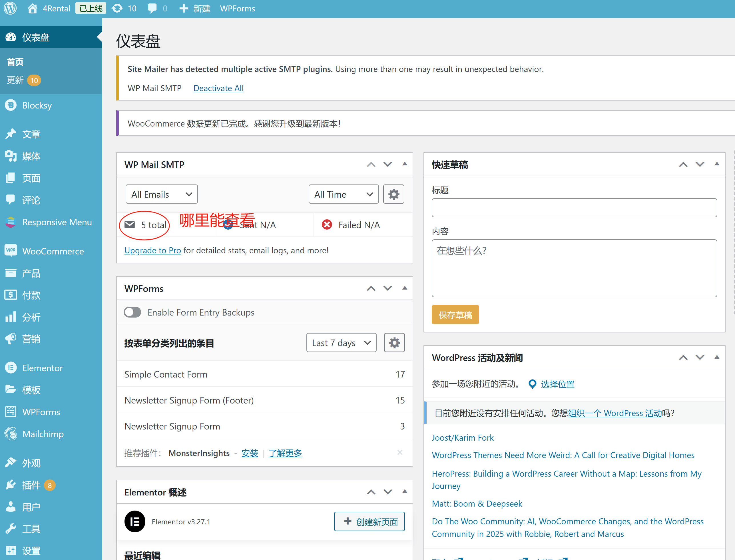This screenshot has width=735, height=560.
Task: Click WPForms widget gear settings icon
Action: click(x=394, y=343)
